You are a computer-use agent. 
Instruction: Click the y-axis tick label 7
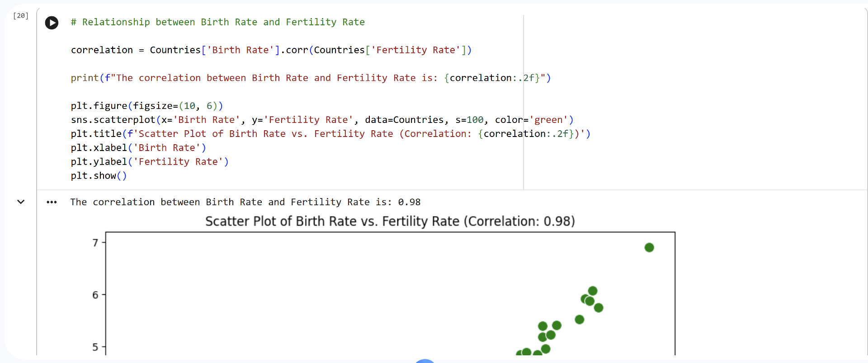pyautogui.click(x=95, y=243)
